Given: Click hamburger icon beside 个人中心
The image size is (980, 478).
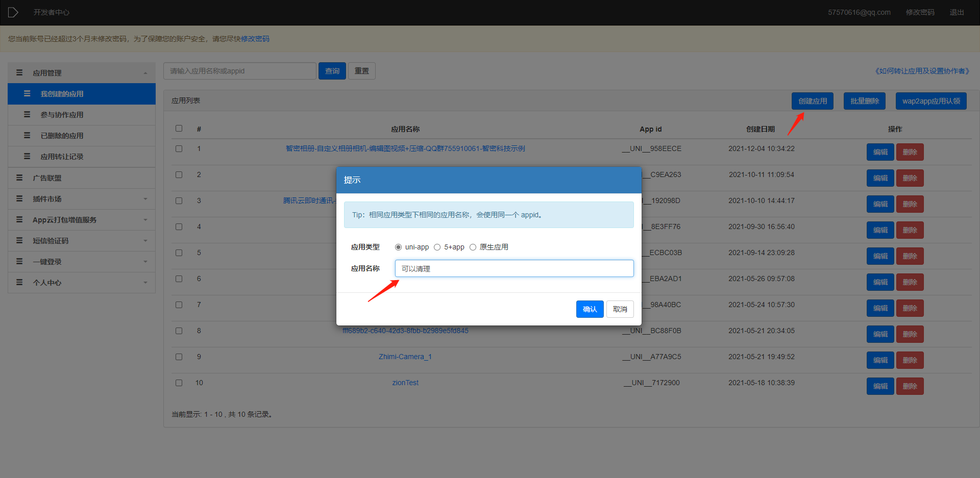Looking at the screenshot, I should point(19,282).
